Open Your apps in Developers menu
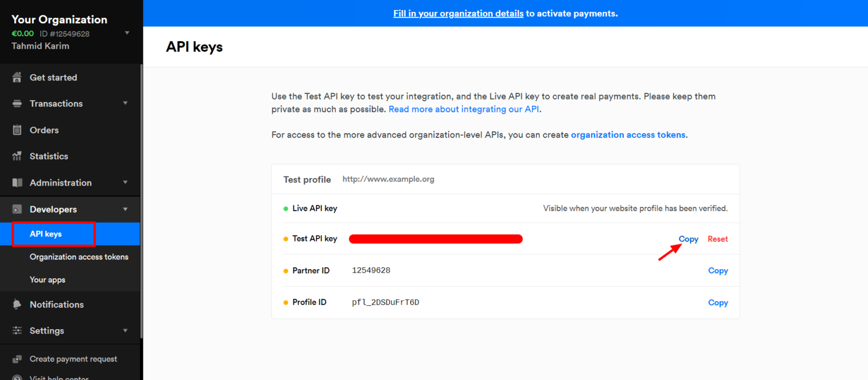The height and width of the screenshot is (380, 868). click(48, 279)
